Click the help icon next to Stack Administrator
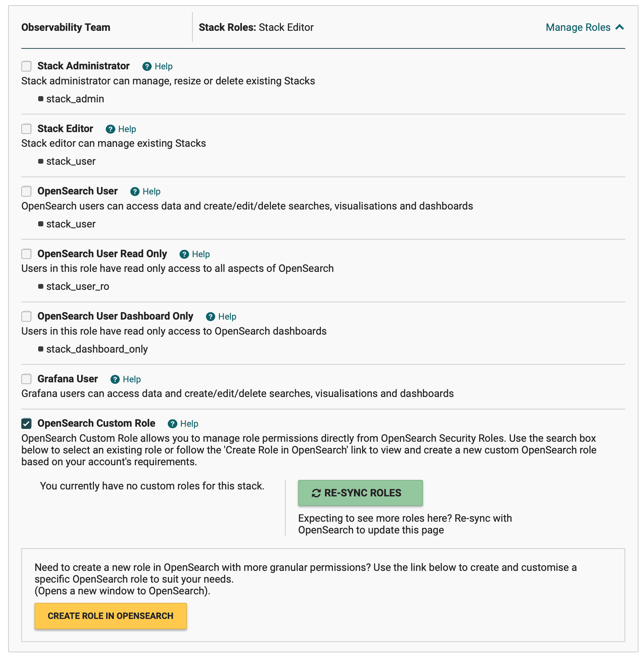This screenshot has width=644, height=656. pyautogui.click(x=147, y=66)
